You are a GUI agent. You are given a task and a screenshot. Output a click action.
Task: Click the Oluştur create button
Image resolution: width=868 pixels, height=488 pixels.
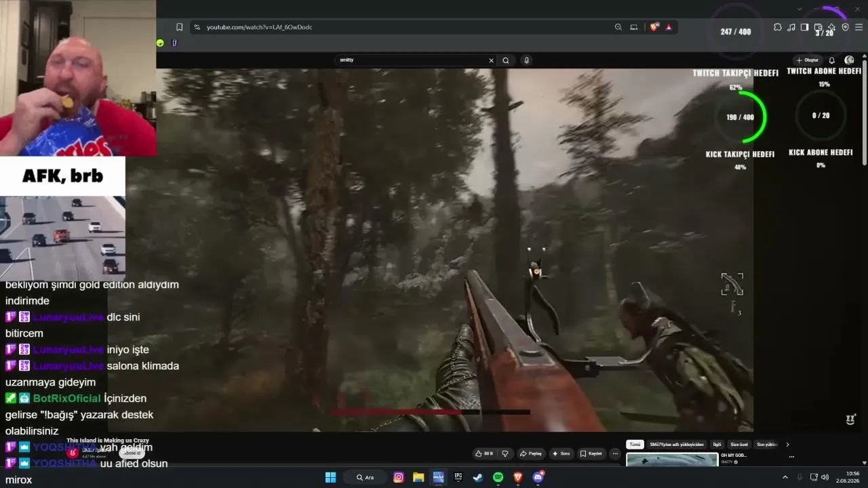coord(808,60)
